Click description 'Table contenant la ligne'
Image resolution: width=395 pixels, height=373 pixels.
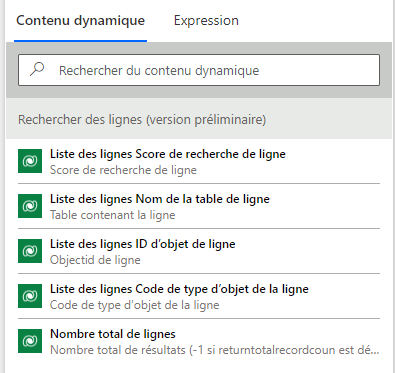[x=112, y=215]
